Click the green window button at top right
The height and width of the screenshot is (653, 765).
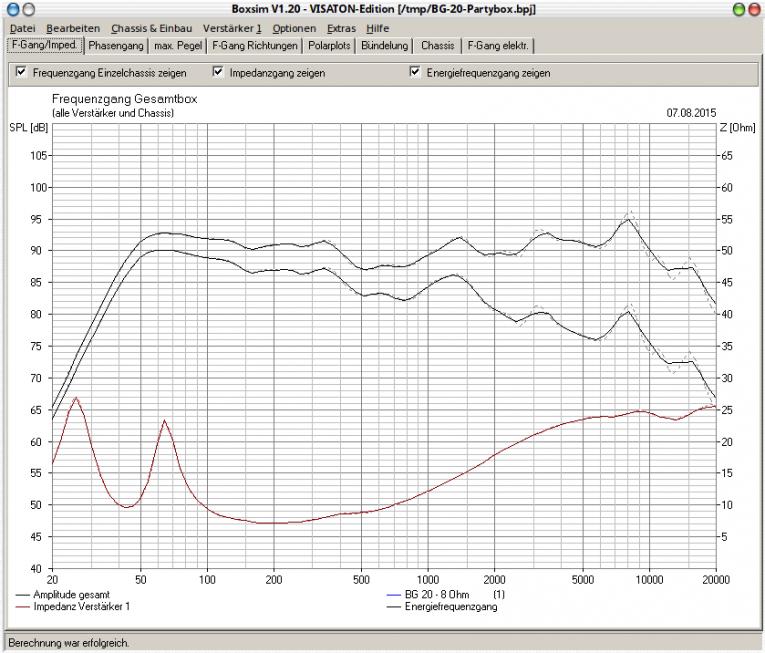pyautogui.click(x=739, y=9)
